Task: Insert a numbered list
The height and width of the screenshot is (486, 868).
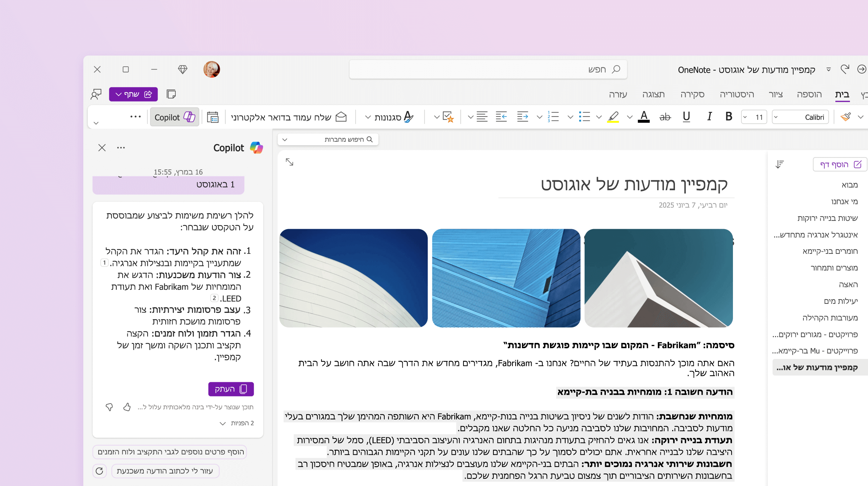Action: (553, 117)
